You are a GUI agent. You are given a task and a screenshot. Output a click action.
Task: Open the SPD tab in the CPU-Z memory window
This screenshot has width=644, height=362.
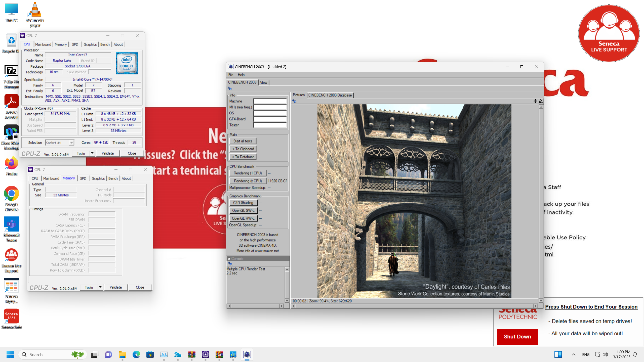click(83, 178)
